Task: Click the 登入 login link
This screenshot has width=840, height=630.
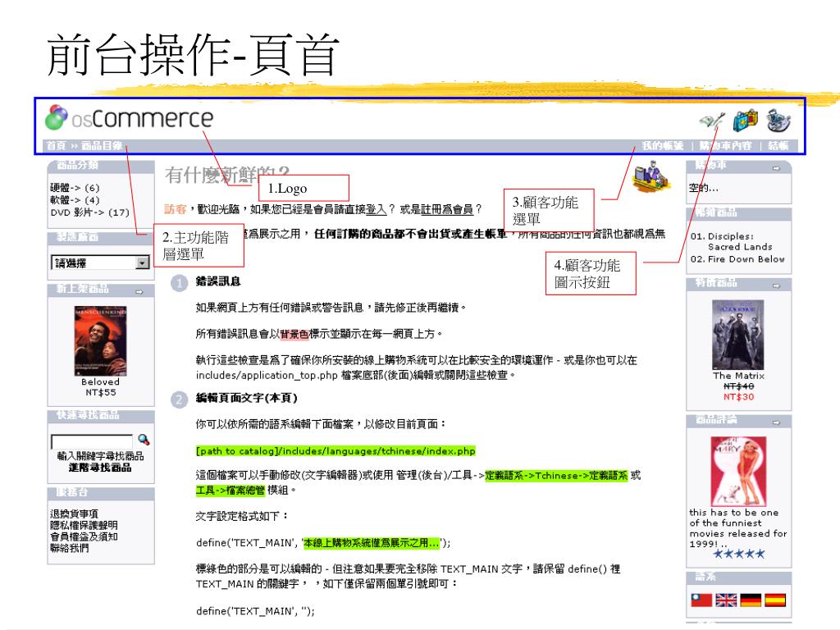Action: (376, 209)
